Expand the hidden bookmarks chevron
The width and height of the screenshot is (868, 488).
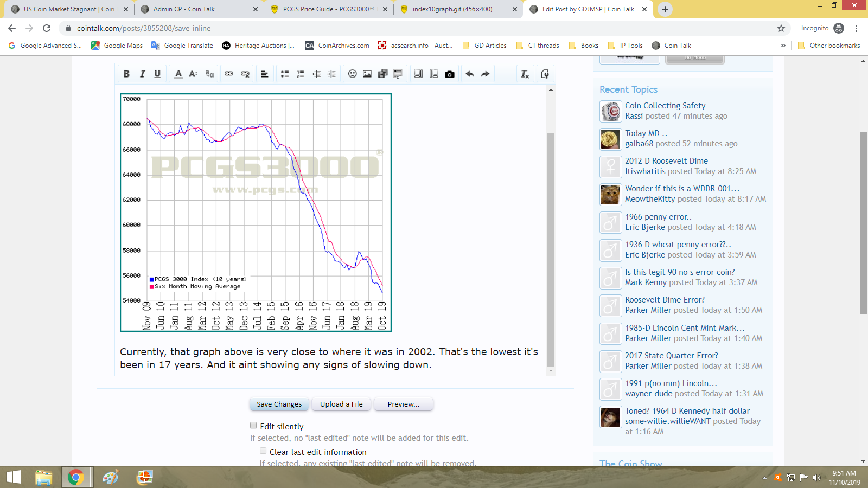783,46
